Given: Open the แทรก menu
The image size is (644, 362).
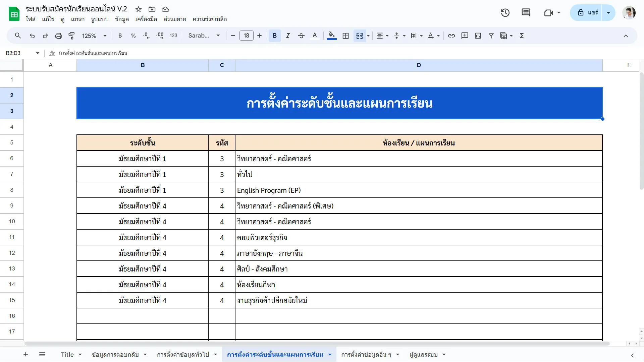Looking at the screenshot, I should [x=78, y=19].
